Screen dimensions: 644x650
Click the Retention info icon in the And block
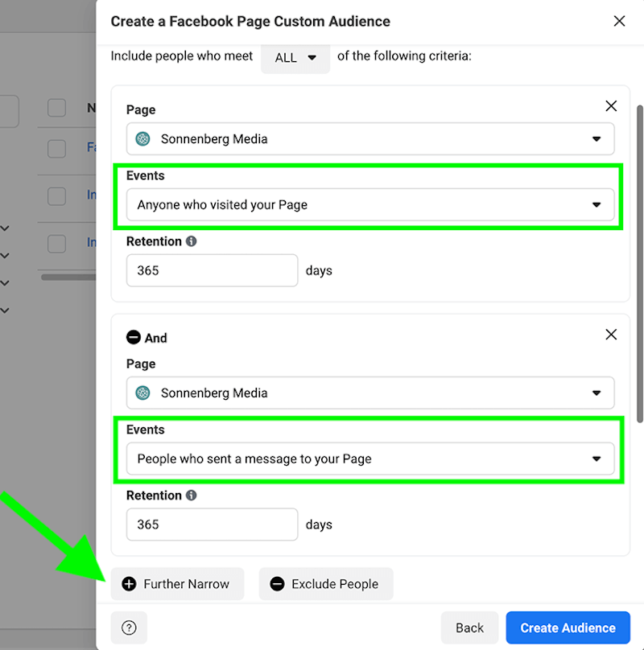(x=192, y=496)
